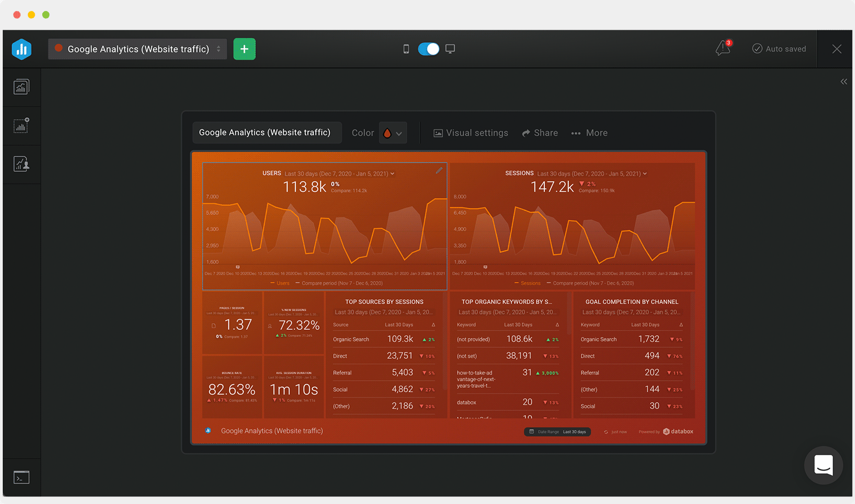
Task: Click the pencil edit icon on Users chart
Action: click(439, 170)
